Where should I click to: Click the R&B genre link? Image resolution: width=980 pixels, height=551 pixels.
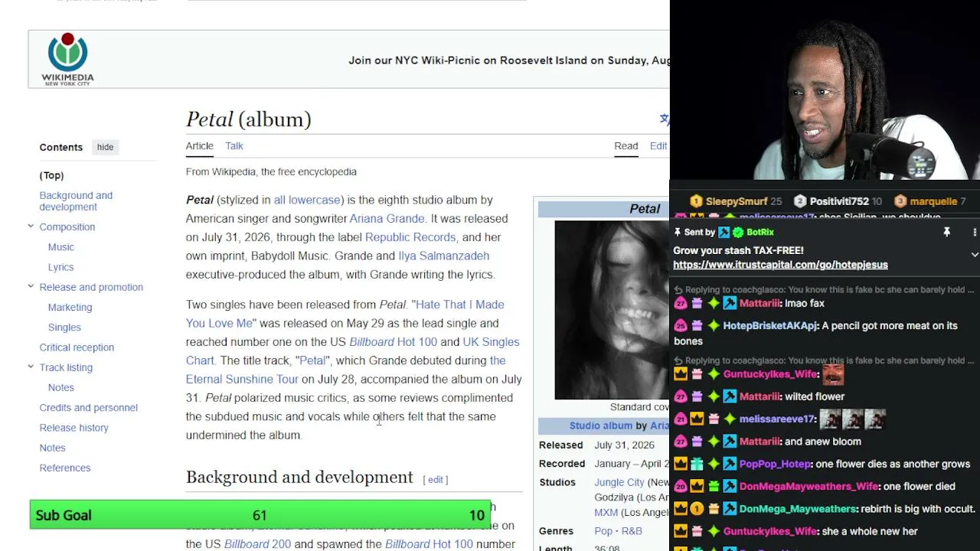click(632, 531)
